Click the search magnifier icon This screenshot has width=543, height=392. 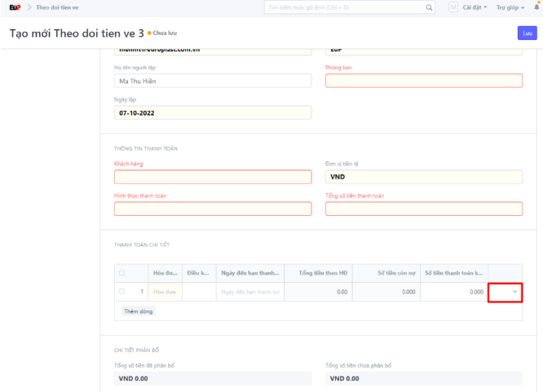tap(429, 7)
